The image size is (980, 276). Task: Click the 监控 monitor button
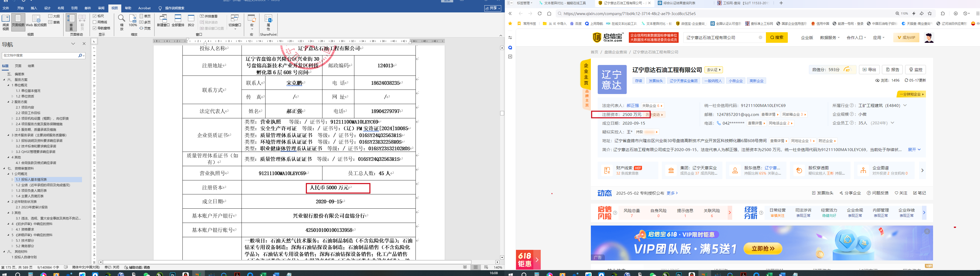pyautogui.click(x=915, y=70)
